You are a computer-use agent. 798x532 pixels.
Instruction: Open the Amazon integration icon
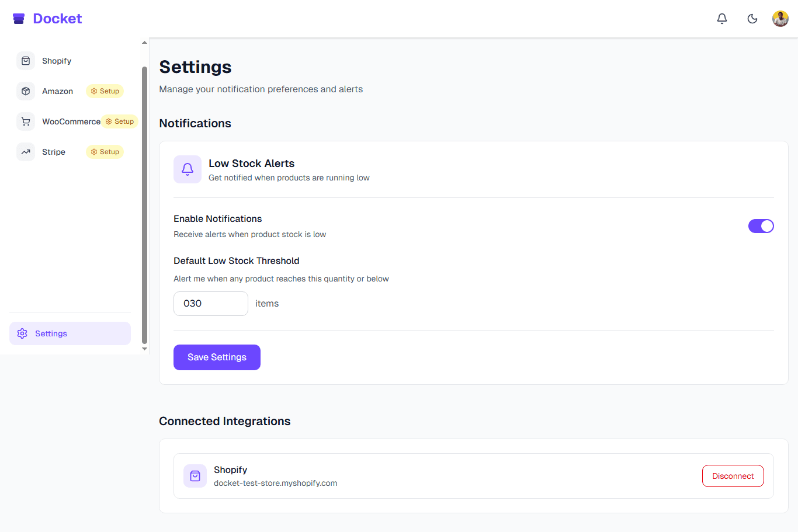(x=26, y=91)
